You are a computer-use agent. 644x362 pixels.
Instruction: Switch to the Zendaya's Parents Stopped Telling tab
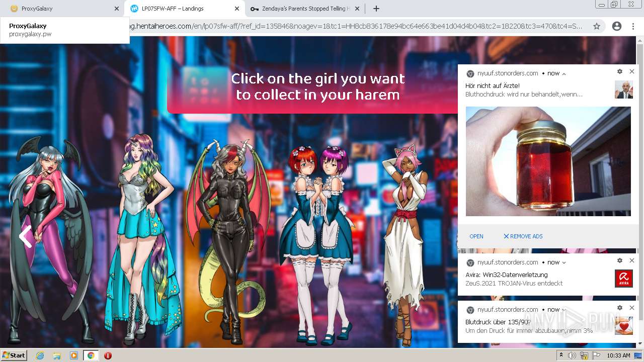304,9
